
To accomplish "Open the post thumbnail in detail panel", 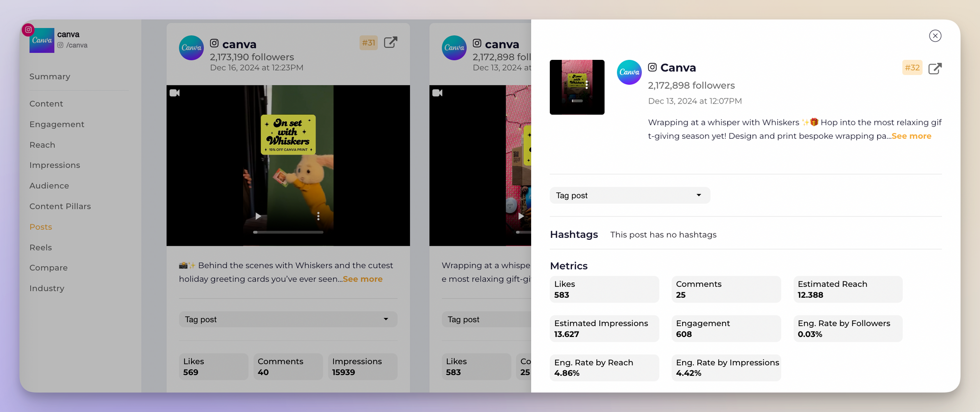I will point(577,87).
